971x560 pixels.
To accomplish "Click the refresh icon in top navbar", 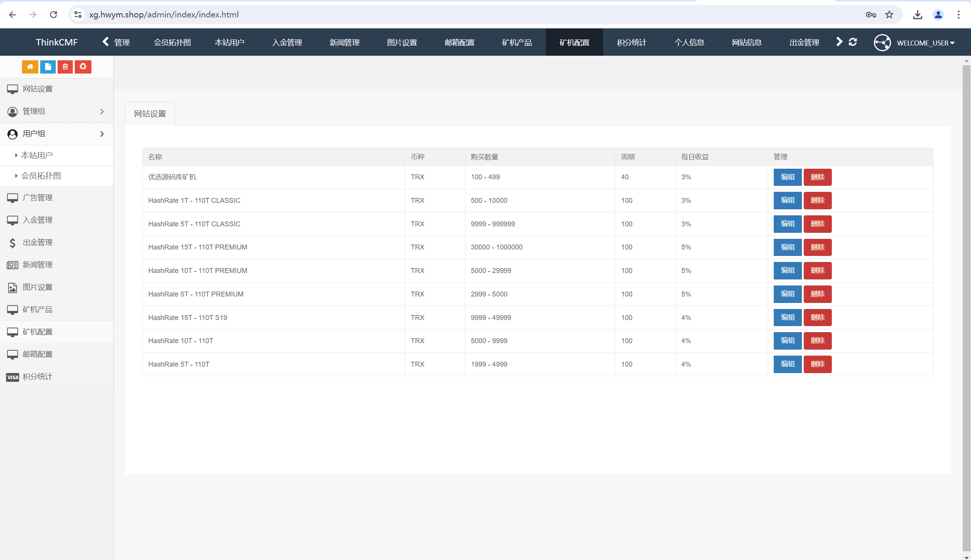I will 853,42.
